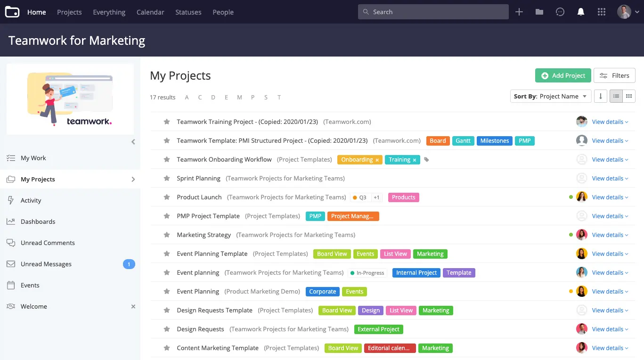Remove the Training tag
Viewport: 644px width, 360px height.
(415, 160)
